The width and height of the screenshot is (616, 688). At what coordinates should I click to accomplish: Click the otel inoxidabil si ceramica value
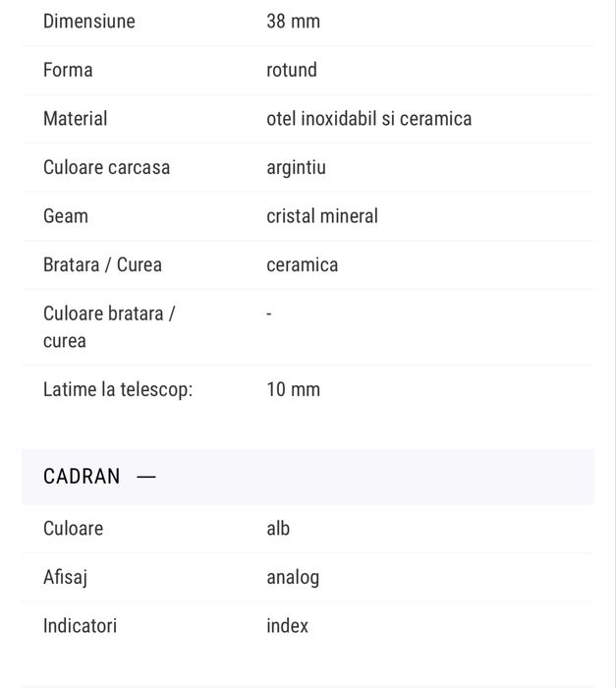point(368,119)
